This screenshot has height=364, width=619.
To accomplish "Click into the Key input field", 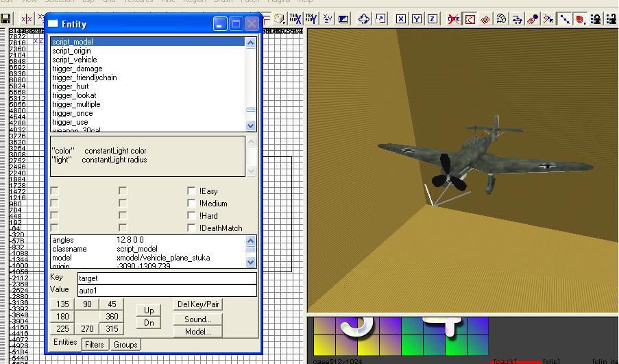I will (x=167, y=278).
